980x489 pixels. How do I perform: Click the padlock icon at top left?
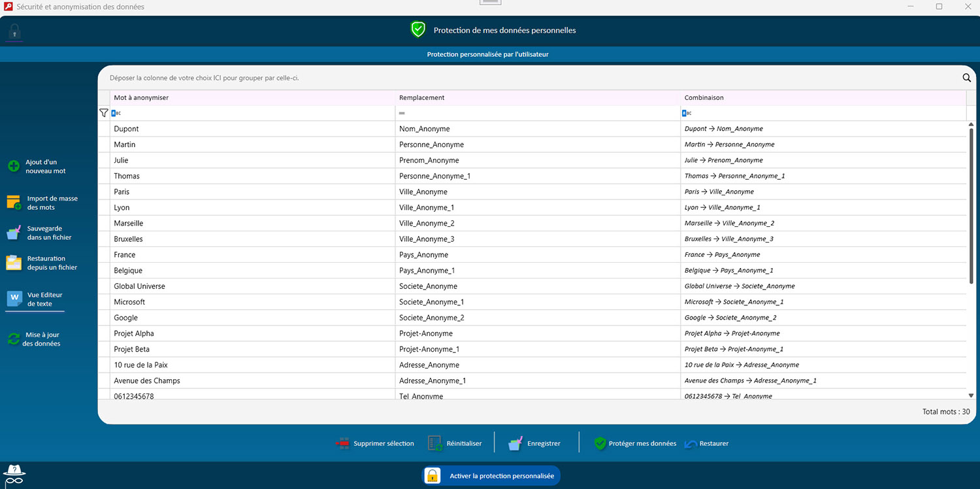point(14,31)
